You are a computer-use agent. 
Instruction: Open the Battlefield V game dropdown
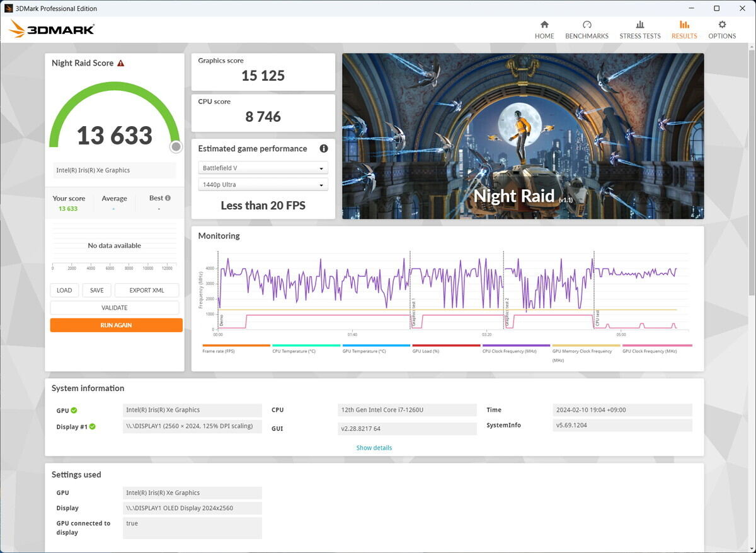(263, 168)
